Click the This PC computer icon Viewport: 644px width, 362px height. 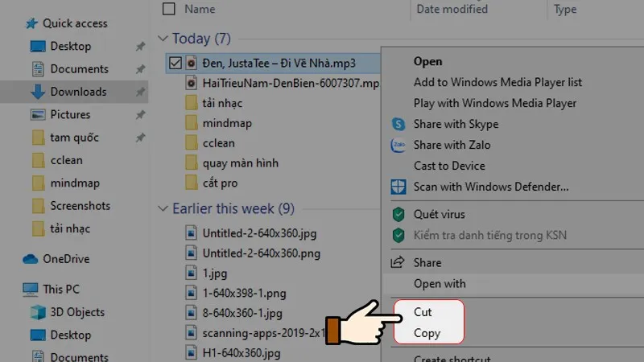(x=30, y=290)
